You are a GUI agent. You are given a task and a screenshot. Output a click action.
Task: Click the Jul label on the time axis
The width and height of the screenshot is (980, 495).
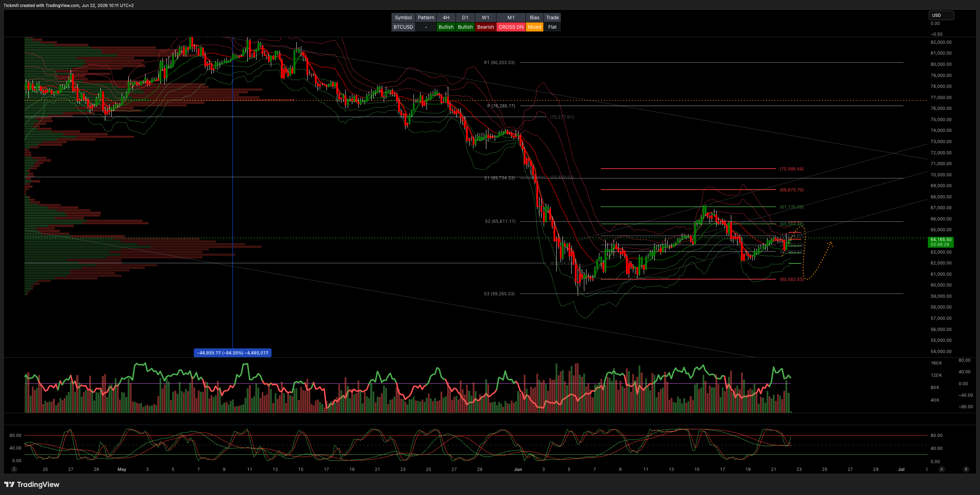(901, 469)
